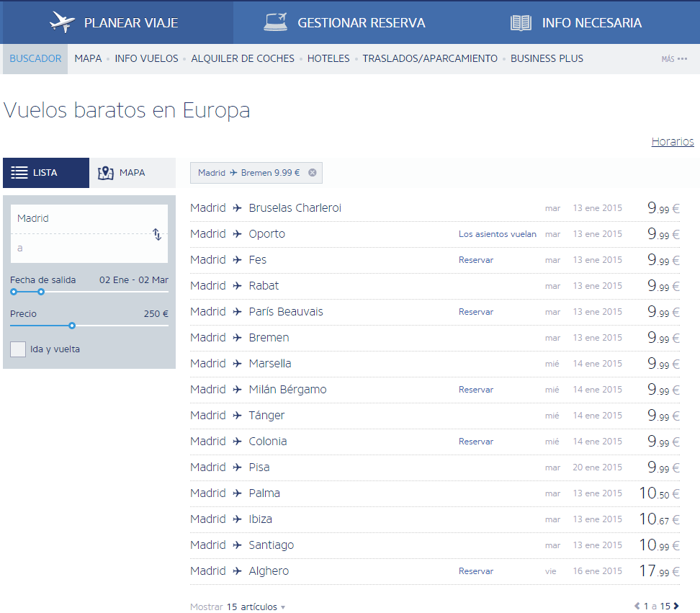Viewport: 700px width, 613px height.
Task: Open the Horarios link
Action: point(673,141)
